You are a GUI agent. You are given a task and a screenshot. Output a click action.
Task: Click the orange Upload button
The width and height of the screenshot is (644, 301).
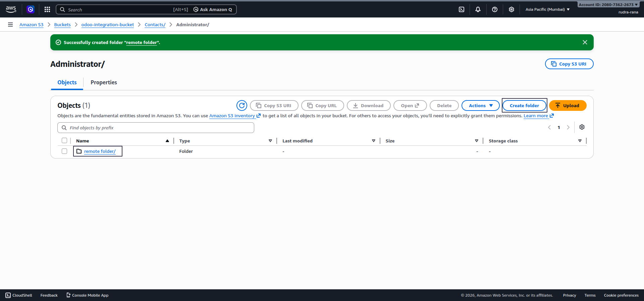pyautogui.click(x=568, y=105)
